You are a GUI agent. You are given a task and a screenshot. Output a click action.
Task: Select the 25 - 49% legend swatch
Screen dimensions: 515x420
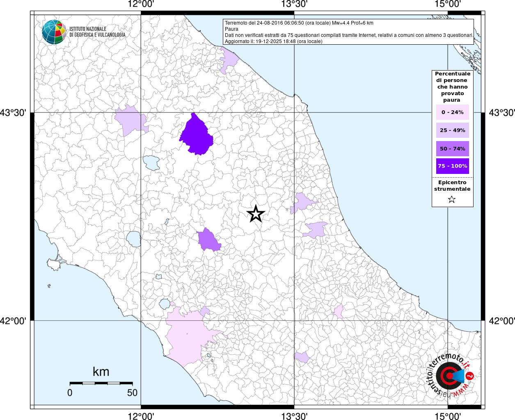(x=453, y=130)
